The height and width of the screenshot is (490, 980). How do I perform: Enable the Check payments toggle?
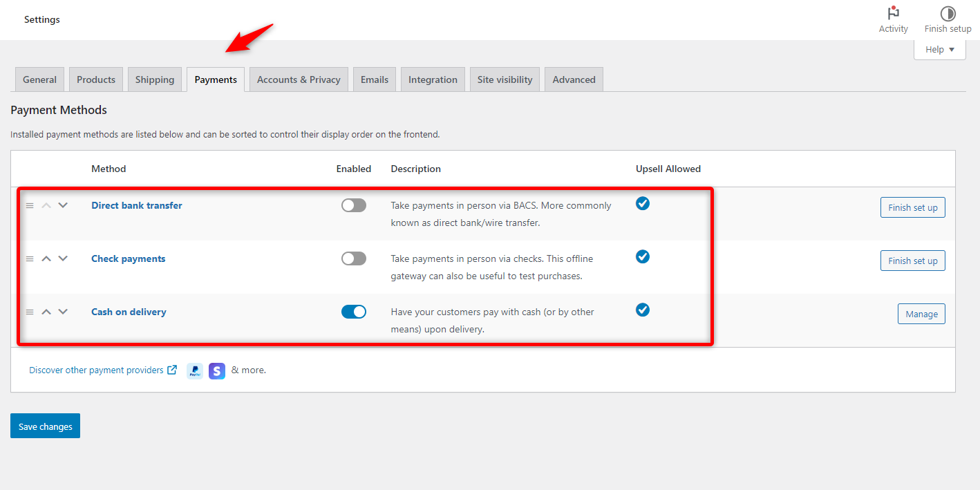(x=353, y=258)
